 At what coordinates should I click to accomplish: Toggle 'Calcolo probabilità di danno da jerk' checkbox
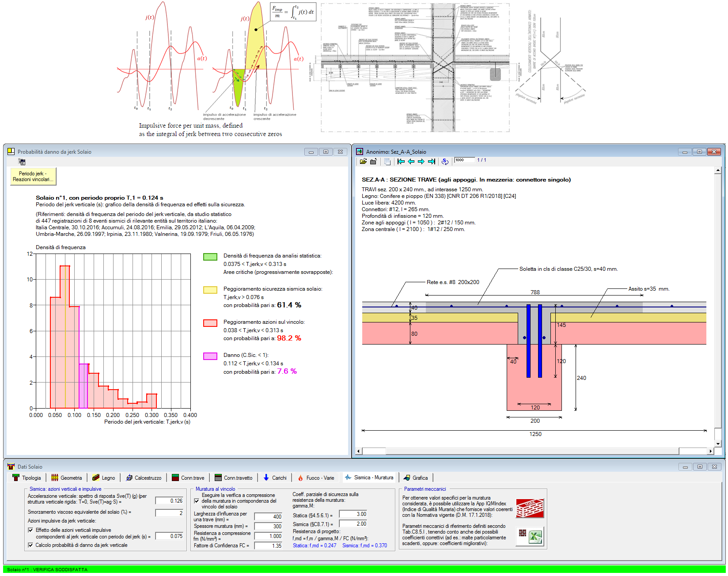30,545
